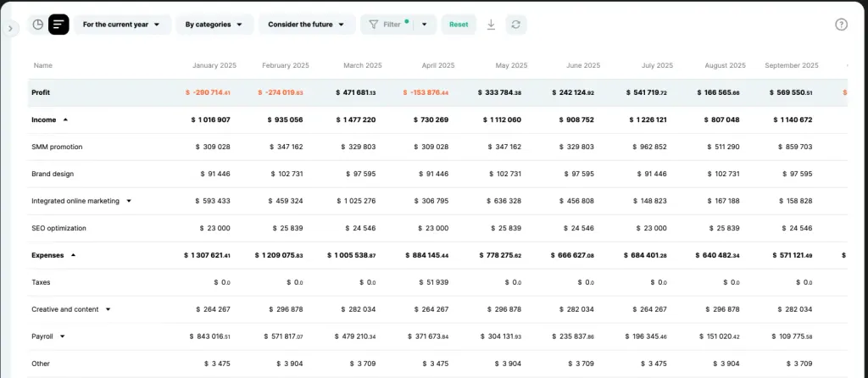
Task: Click the March 2025 column header
Action: (363, 65)
